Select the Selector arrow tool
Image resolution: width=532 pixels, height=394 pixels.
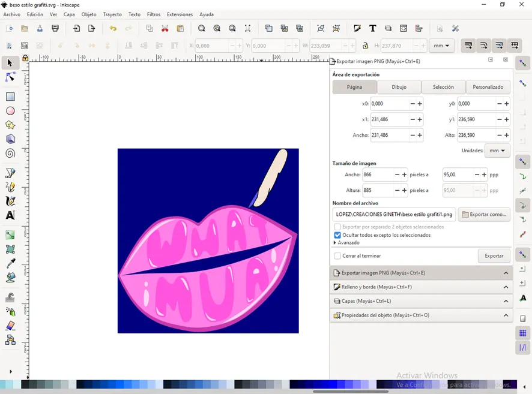coord(10,63)
